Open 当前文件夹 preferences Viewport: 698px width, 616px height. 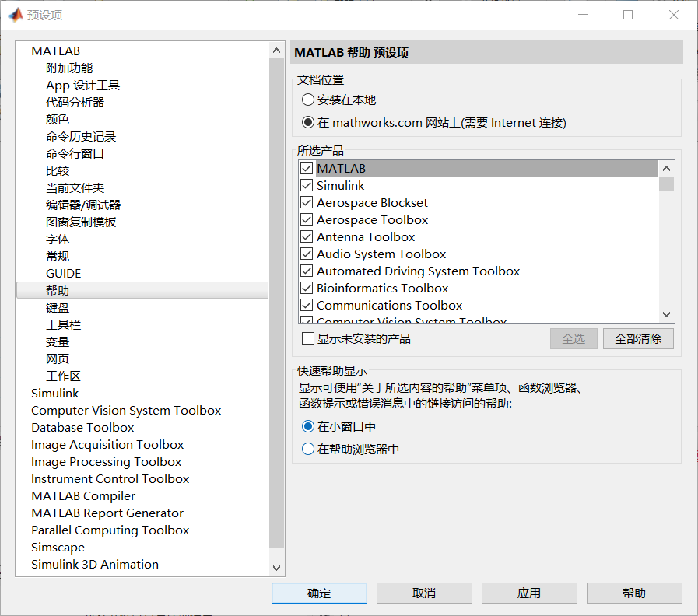[x=75, y=187]
